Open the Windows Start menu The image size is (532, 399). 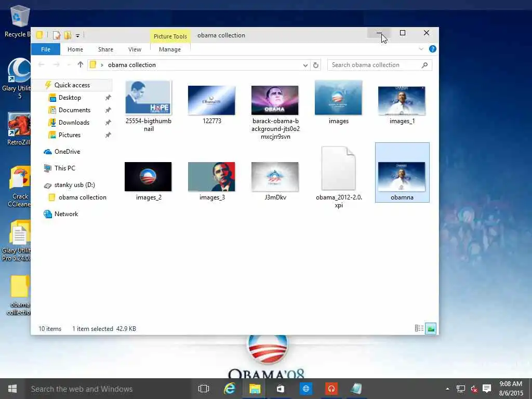coord(12,389)
